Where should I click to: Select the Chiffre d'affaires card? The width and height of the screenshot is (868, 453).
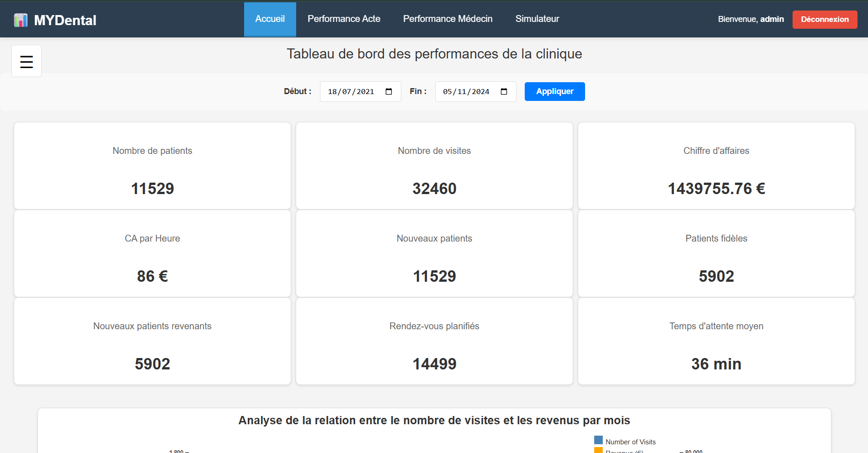pyautogui.click(x=716, y=166)
